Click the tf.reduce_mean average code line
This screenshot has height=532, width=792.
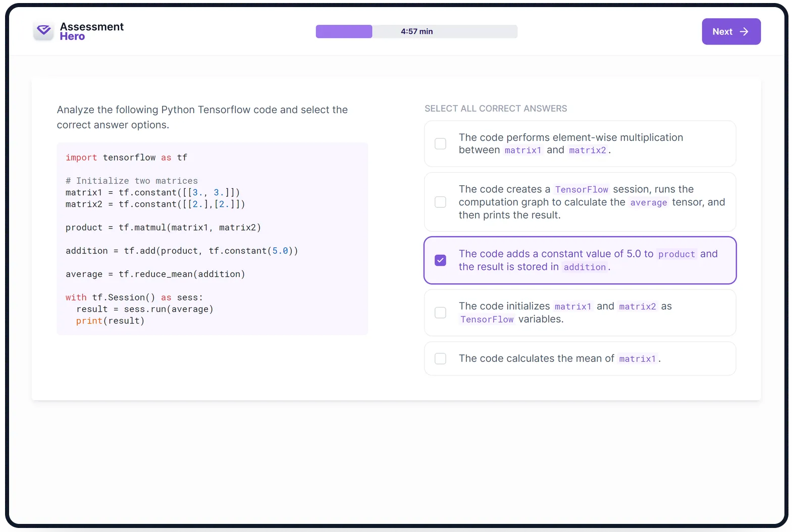click(x=155, y=274)
